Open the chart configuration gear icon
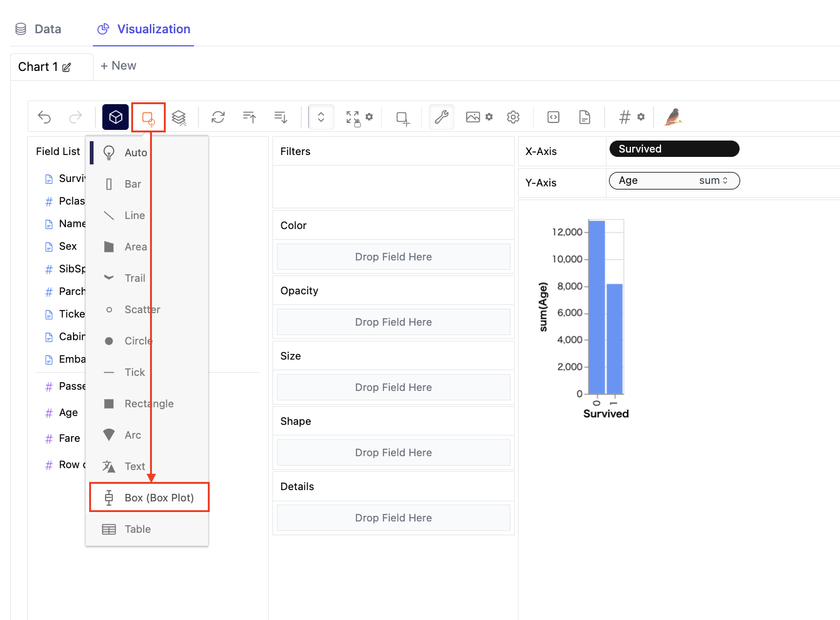This screenshot has height=620, width=840. point(514,117)
